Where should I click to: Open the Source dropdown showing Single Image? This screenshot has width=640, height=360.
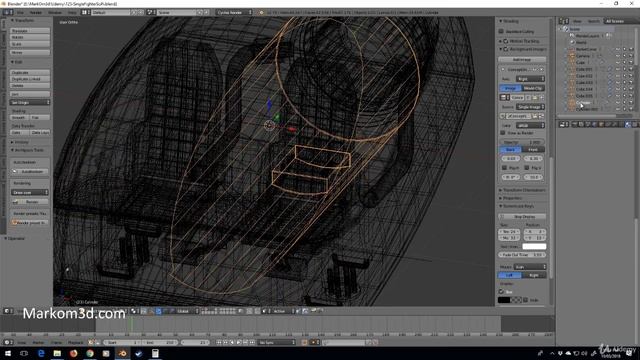(x=530, y=107)
